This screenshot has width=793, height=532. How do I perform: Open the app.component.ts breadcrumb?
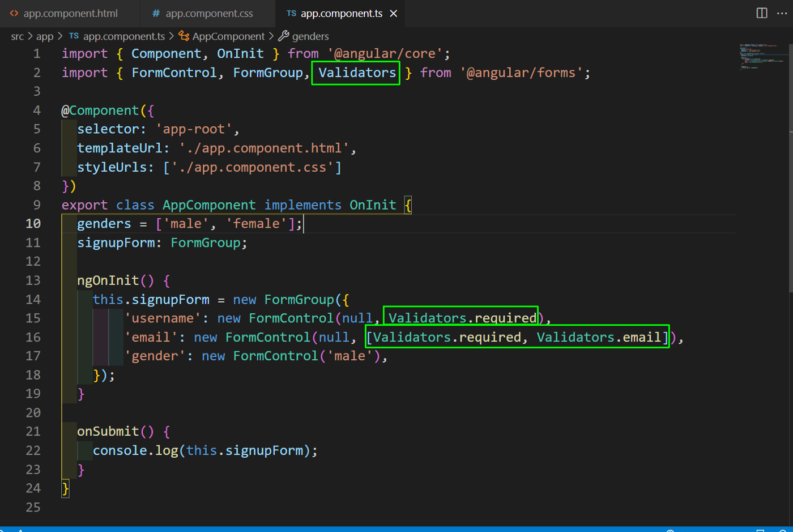tap(124, 36)
